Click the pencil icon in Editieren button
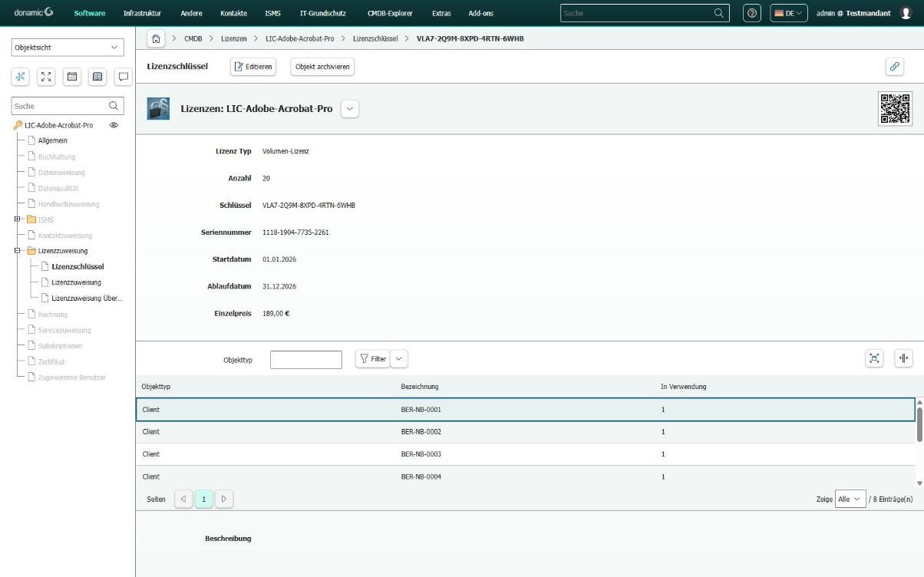The width and height of the screenshot is (924, 577). [239, 67]
